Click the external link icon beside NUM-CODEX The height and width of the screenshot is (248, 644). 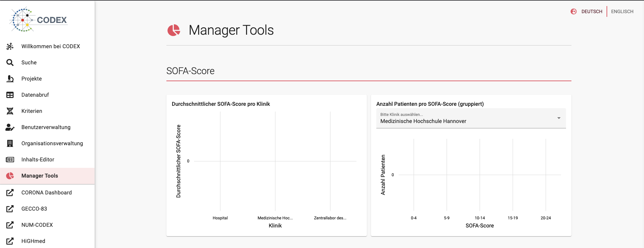10,225
